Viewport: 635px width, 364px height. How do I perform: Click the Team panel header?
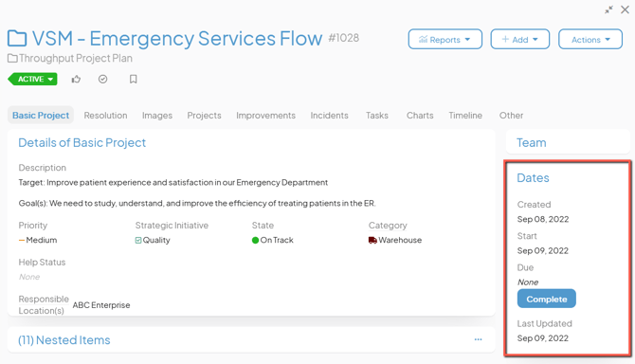click(532, 142)
